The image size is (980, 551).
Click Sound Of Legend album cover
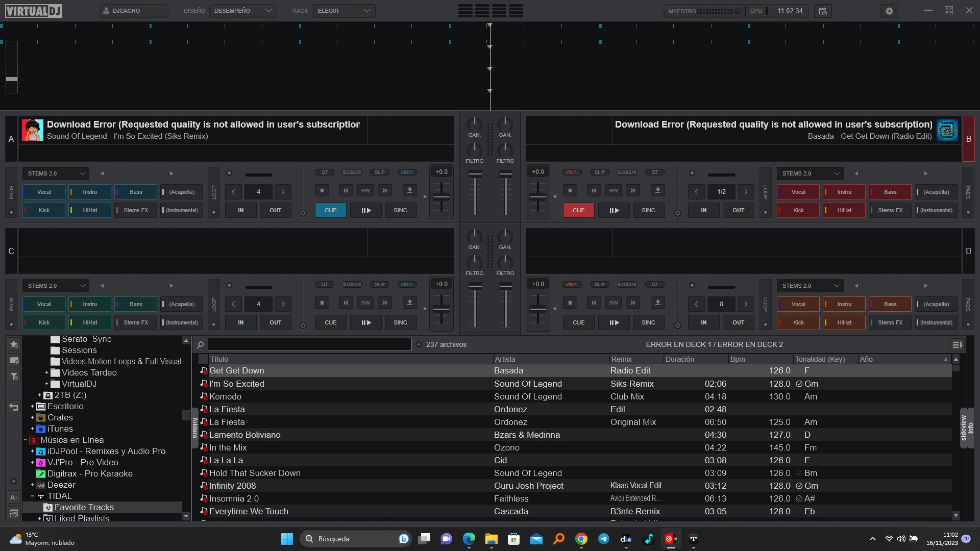pyautogui.click(x=33, y=130)
